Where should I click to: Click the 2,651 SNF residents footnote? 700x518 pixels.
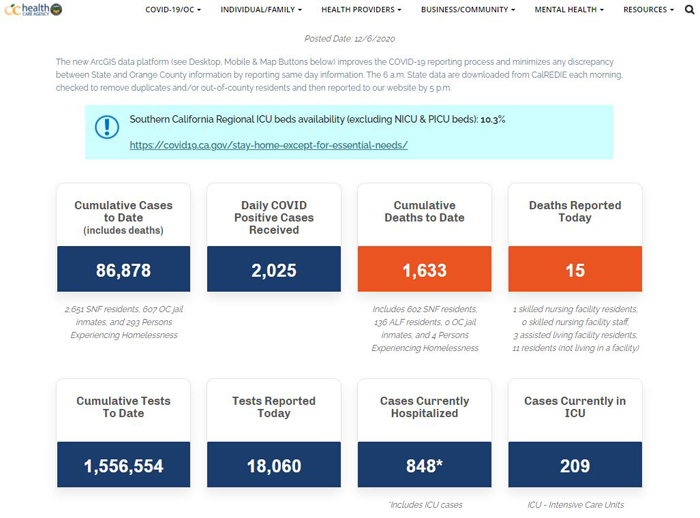coord(124,322)
